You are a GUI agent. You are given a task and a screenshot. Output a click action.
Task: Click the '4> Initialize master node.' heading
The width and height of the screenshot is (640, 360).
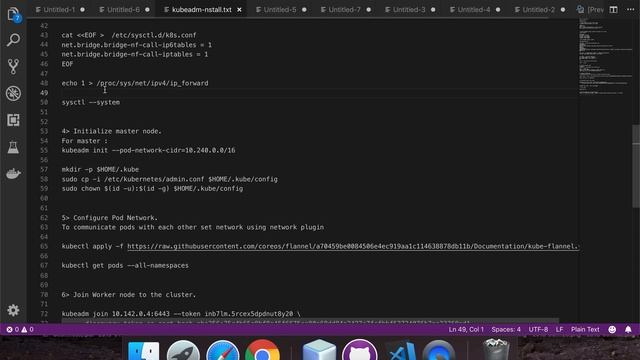111,131
